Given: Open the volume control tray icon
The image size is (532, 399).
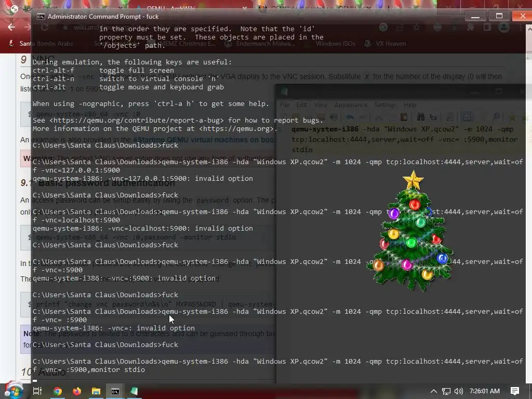Looking at the screenshot, I should point(458,391).
